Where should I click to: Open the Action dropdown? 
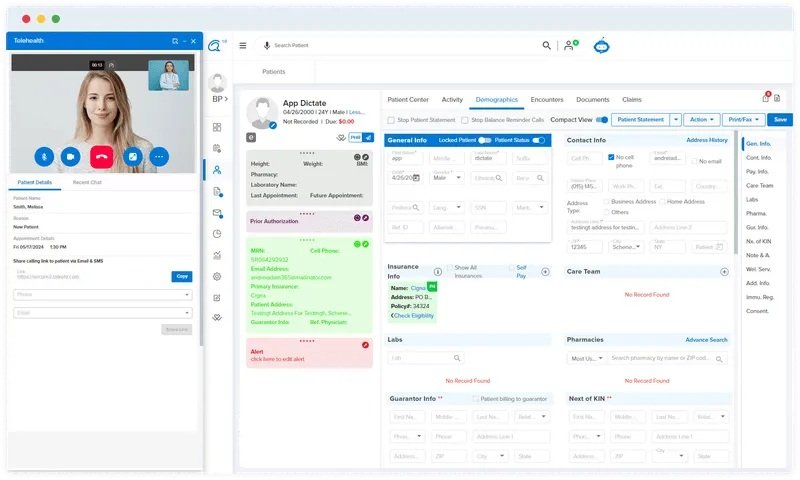(702, 120)
